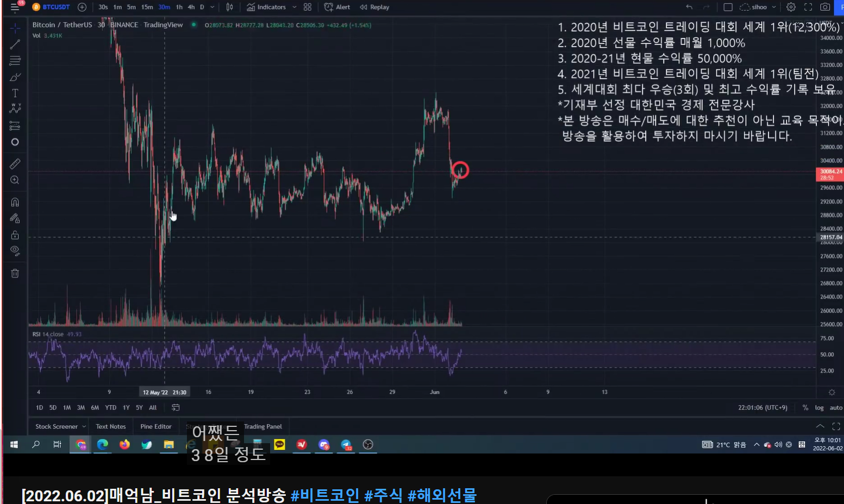Switch to the 4h interval
The image size is (844, 504).
click(191, 7)
